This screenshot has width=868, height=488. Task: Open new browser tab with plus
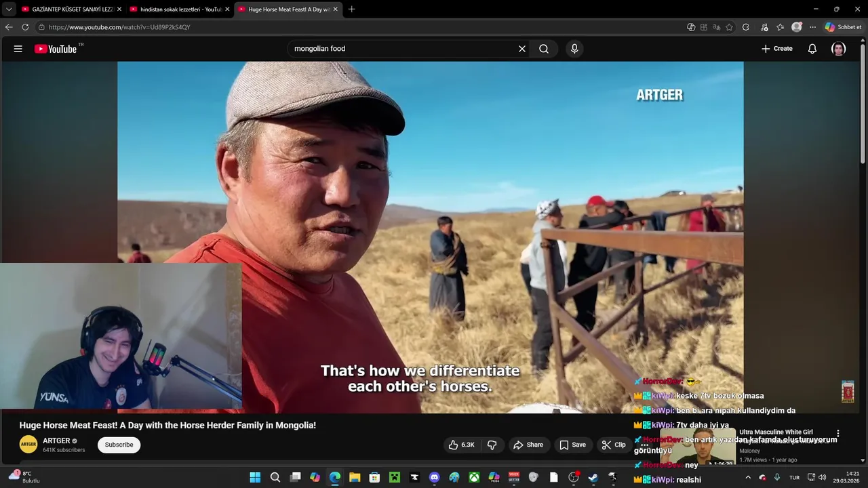coord(351,9)
